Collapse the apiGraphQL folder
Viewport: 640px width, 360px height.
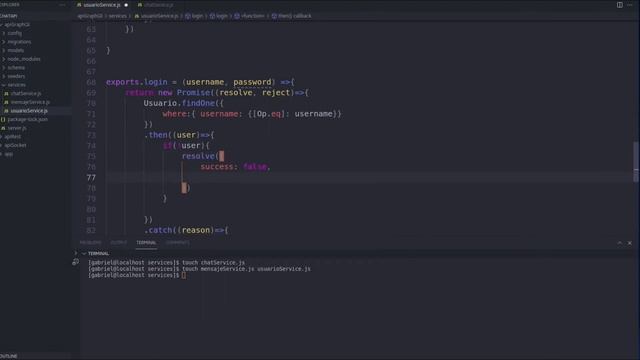16,24
